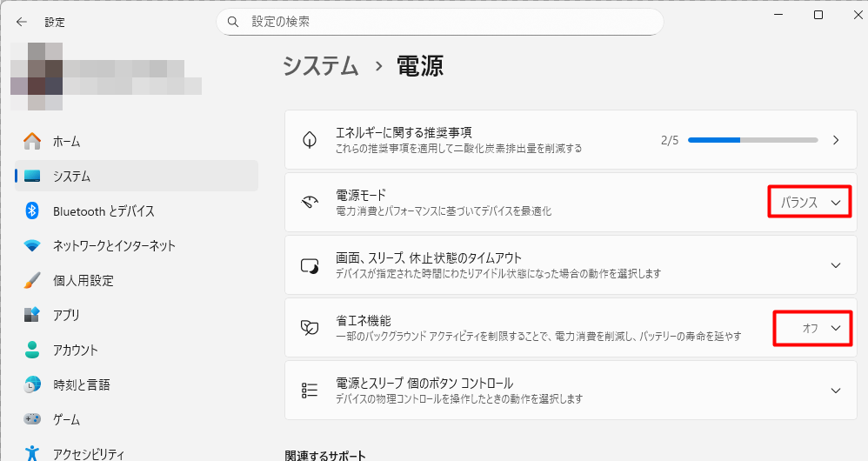868x461 pixels.
Task: Open energy recommendations with chevron arrow
Action: [836, 140]
